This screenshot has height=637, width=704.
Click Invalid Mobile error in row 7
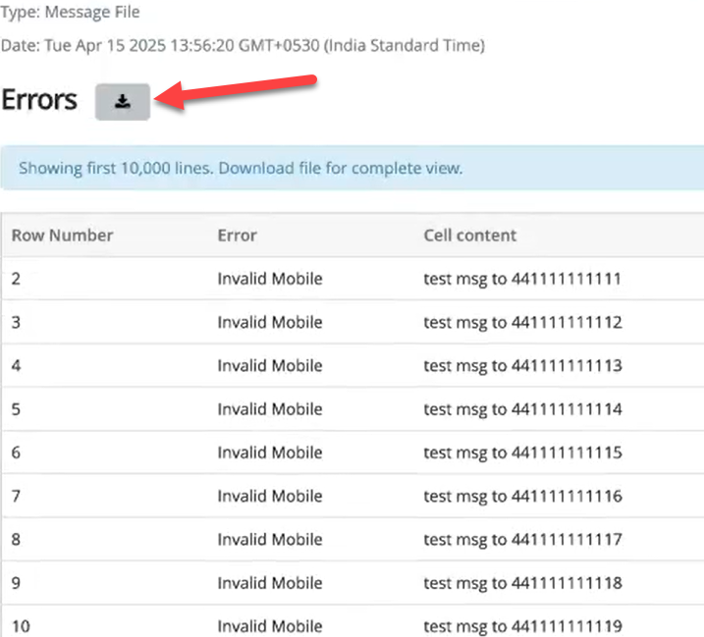click(x=270, y=496)
